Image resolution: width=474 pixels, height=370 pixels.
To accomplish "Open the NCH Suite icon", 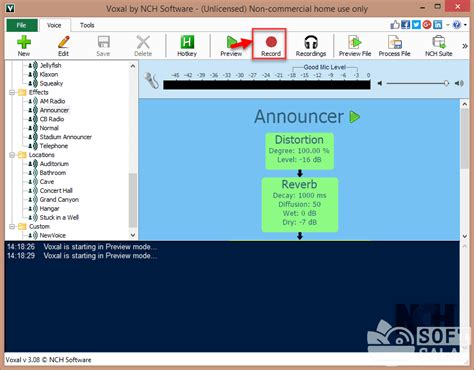I will tap(438, 46).
